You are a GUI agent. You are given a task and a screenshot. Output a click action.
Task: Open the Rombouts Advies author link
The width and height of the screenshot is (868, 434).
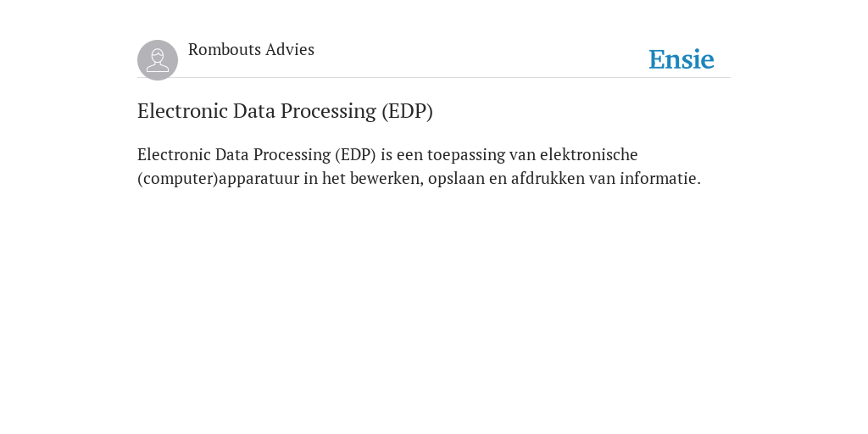[251, 49]
